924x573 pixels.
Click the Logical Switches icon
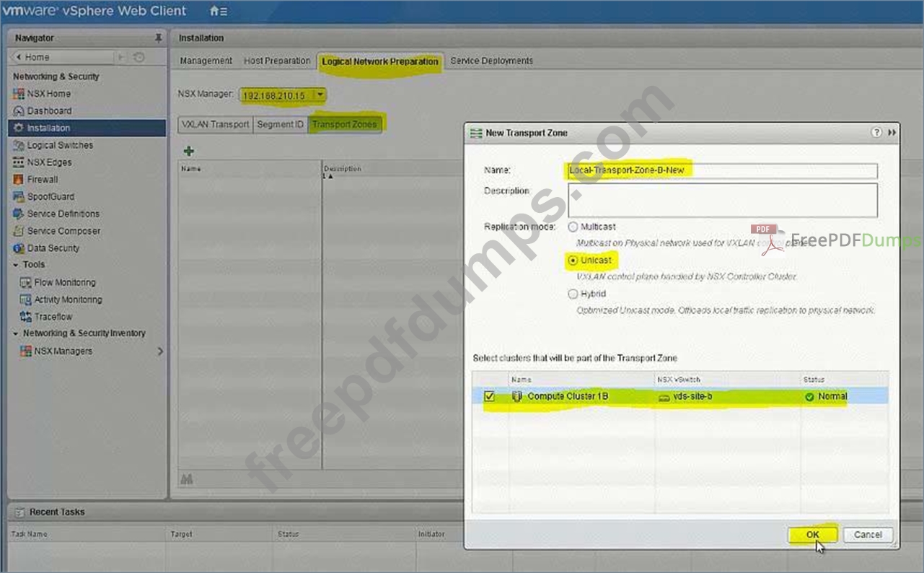coord(19,145)
